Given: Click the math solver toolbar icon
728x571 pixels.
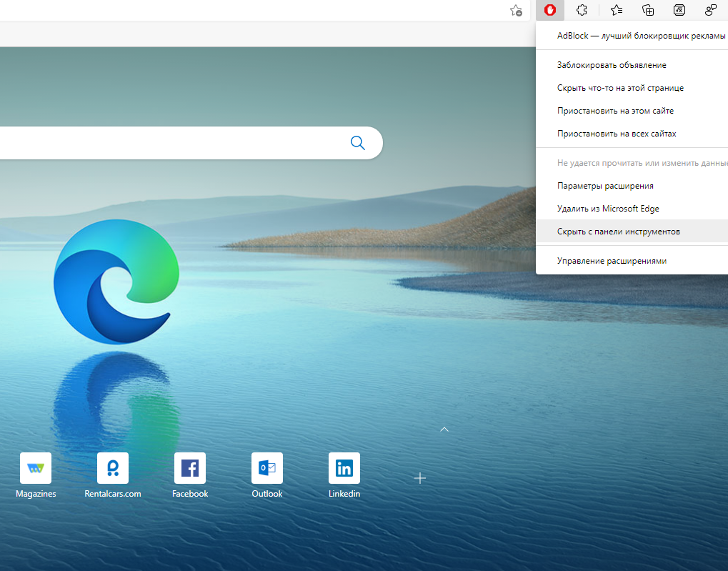Looking at the screenshot, I should [679, 10].
